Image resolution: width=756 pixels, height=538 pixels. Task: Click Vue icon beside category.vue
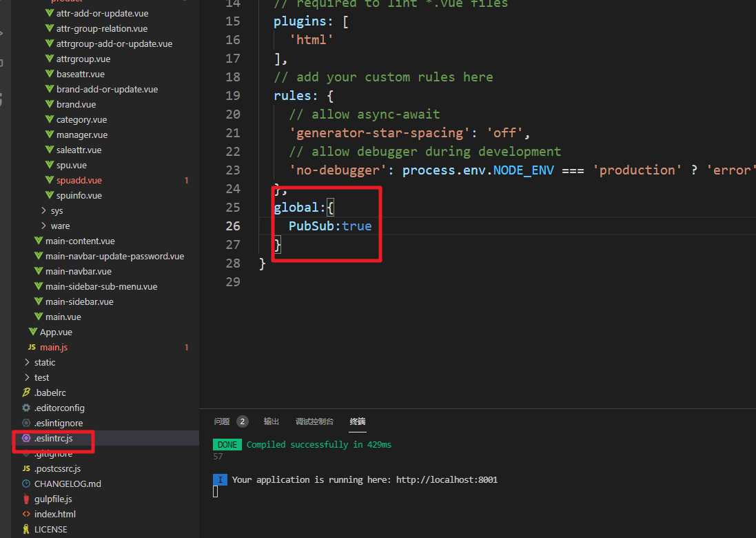click(49, 119)
